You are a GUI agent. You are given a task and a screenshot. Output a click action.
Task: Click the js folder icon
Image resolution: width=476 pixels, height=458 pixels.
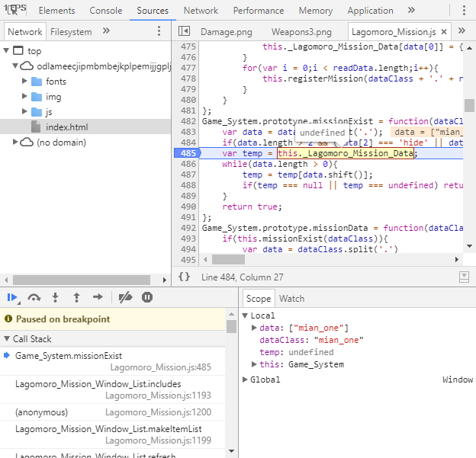click(37, 112)
